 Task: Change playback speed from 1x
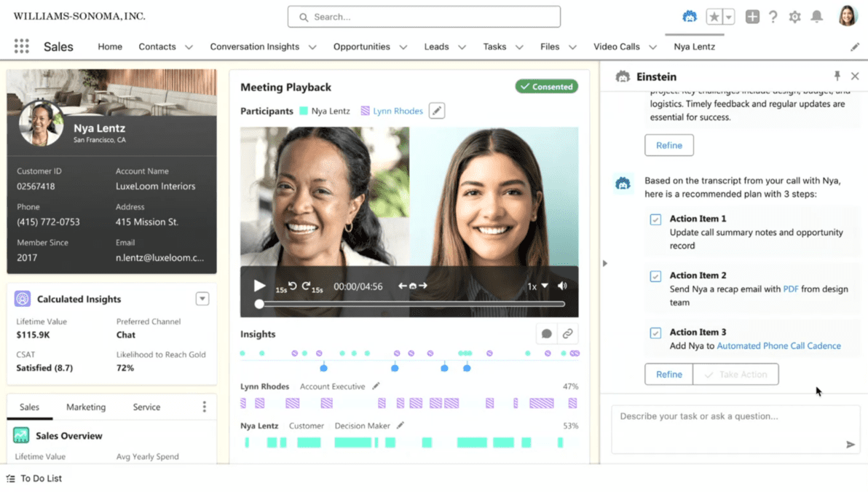(537, 286)
